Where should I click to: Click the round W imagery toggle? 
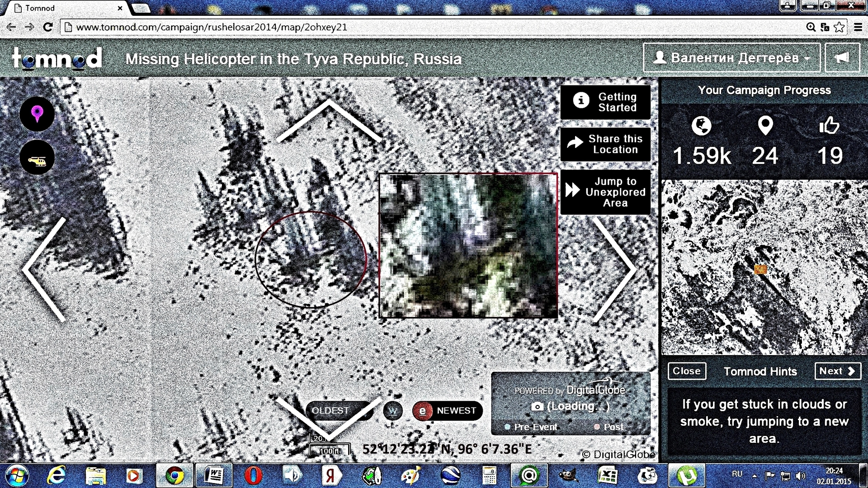tap(393, 411)
